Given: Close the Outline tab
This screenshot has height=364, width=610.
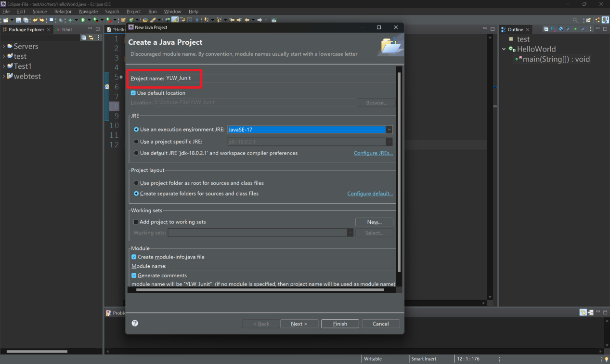Looking at the screenshot, I should (x=528, y=29).
